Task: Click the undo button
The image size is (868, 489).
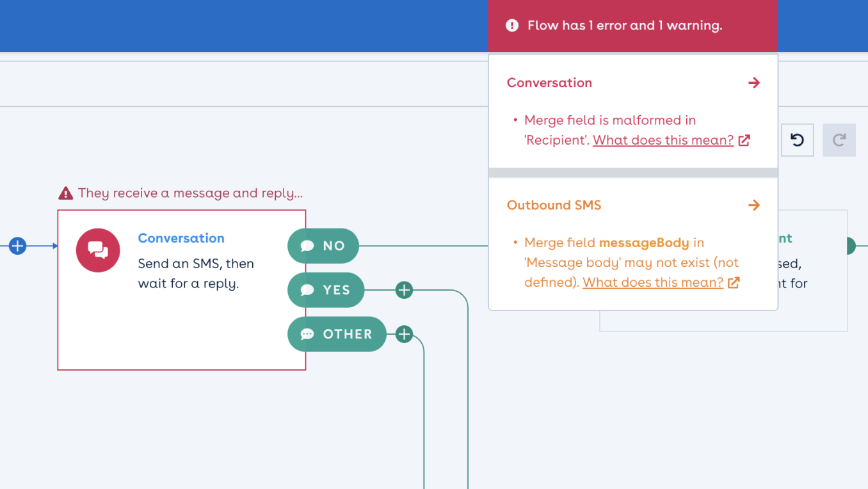Action: click(797, 140)
